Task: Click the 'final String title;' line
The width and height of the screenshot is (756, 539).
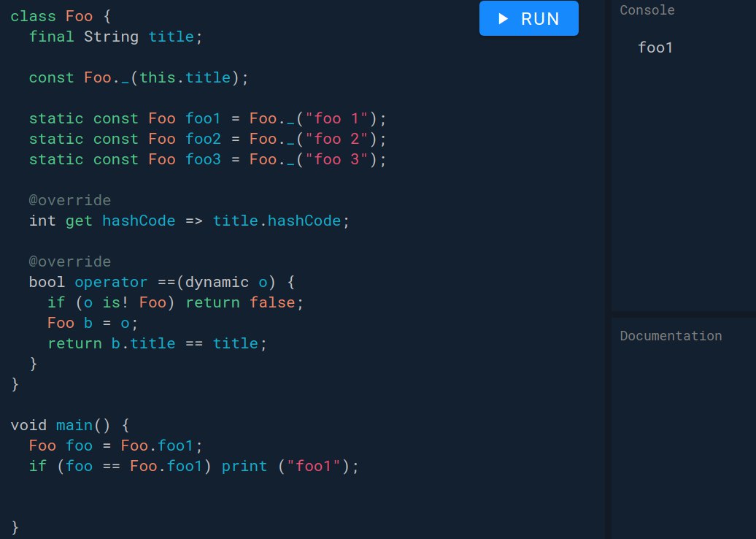Action: 116,37
